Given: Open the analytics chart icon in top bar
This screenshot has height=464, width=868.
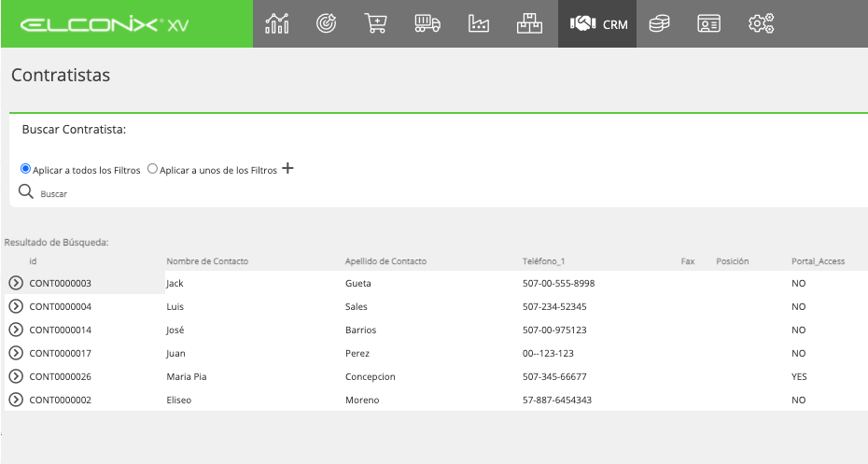Looking at the screenshot, I should [x=277, y=23].
